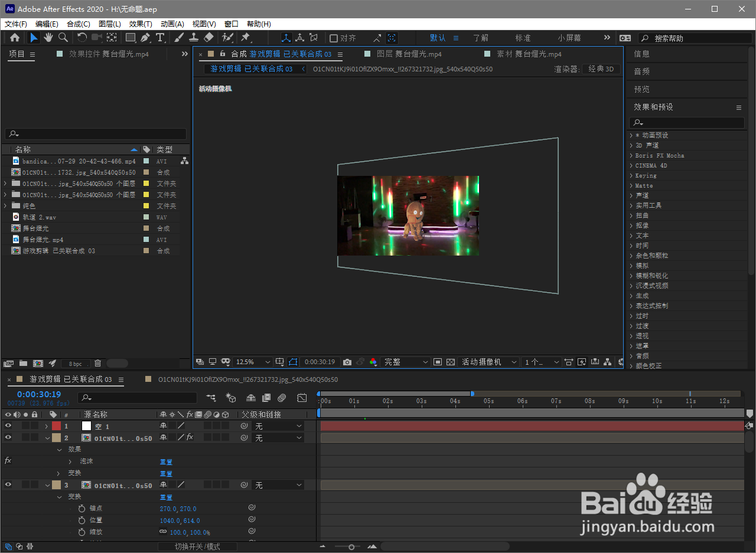Hide layer 1 空 1 with eye toggle

point(8,426)
